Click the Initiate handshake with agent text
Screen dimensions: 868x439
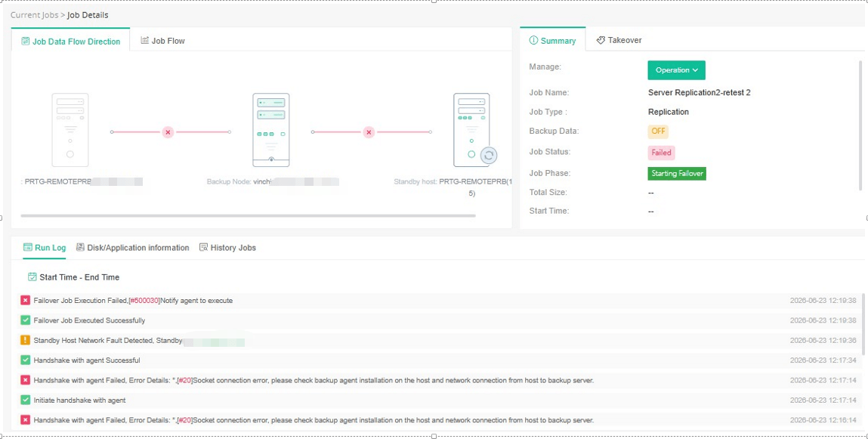pos(80,400)
